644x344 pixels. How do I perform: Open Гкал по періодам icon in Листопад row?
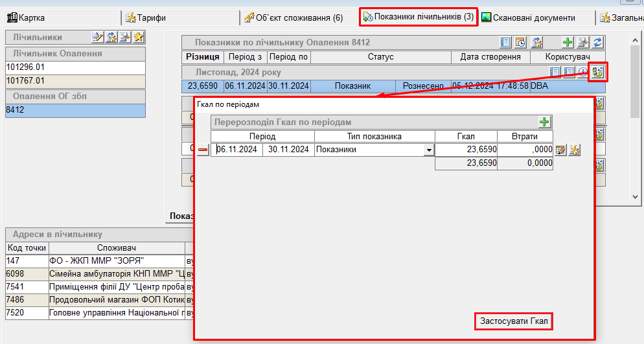(598, 72)
